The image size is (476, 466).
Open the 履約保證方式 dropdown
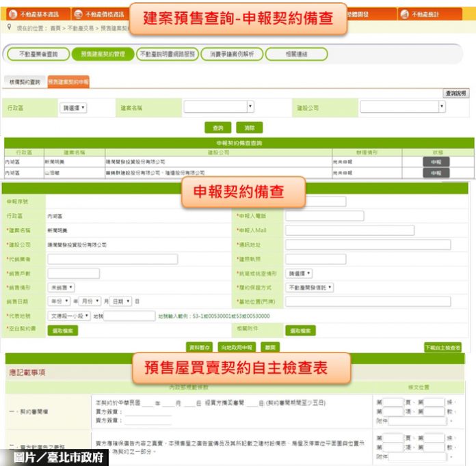309,287
